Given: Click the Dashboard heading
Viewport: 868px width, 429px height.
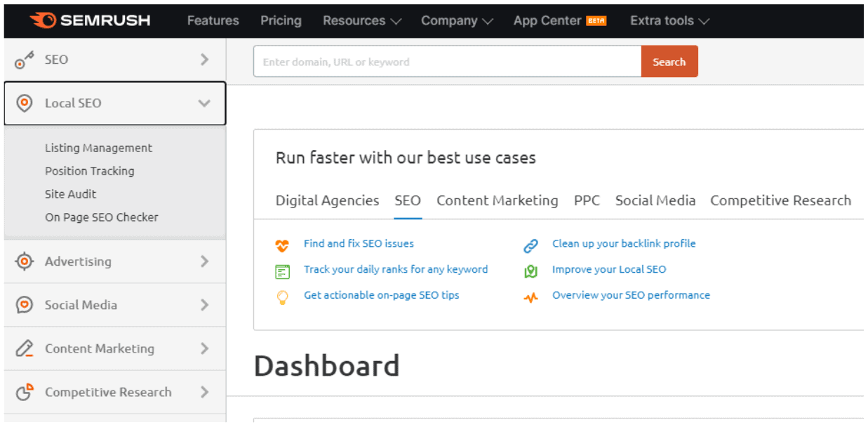Looking at the screenshot, I should (326, 366).
